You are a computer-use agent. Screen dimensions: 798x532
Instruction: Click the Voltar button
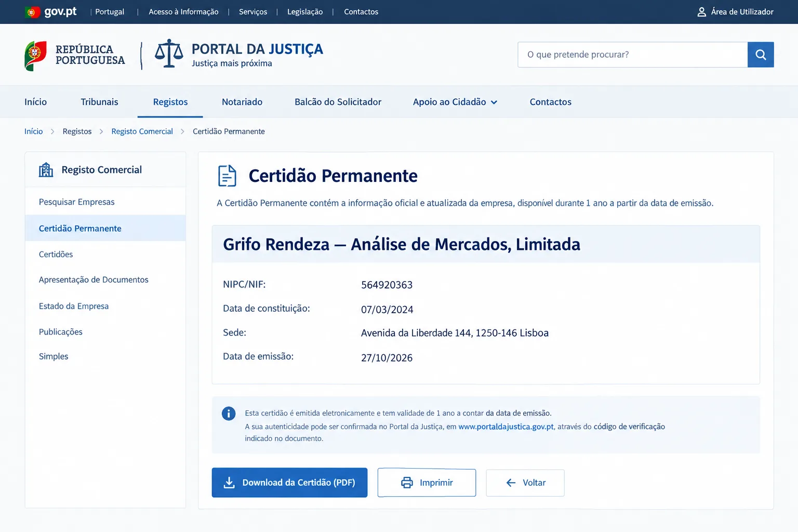point(525,483)
